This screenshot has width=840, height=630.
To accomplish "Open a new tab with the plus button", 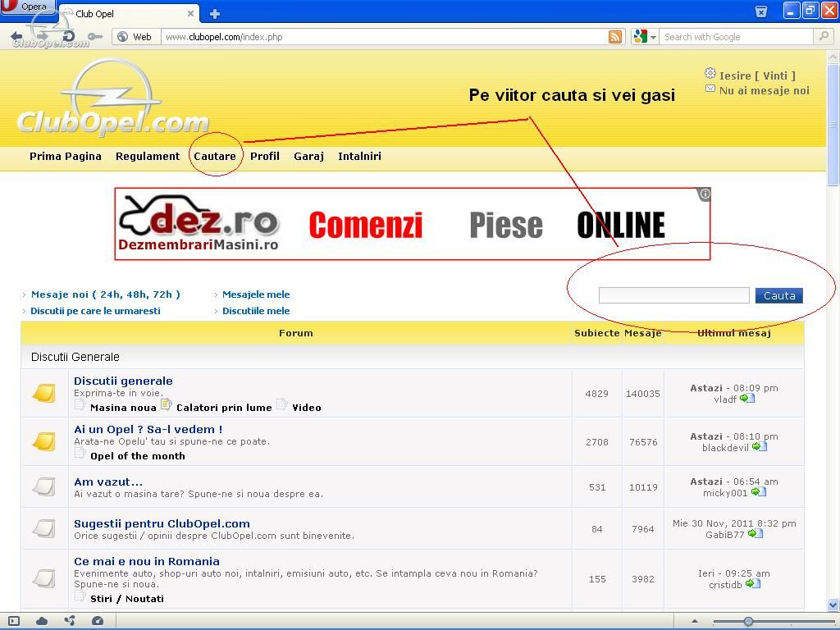I will click(214, 14).
